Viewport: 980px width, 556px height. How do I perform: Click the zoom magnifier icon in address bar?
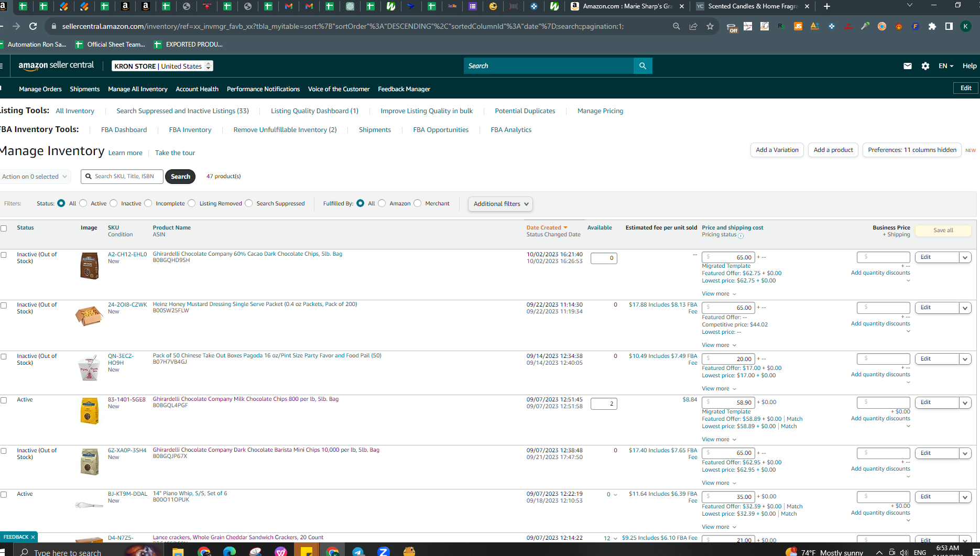pos(677,26)
